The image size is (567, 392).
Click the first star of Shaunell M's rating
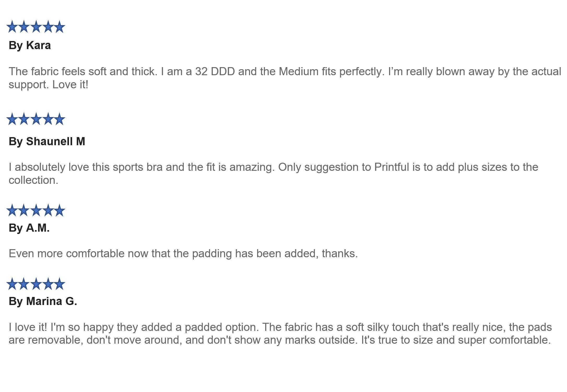pos(12,119)
